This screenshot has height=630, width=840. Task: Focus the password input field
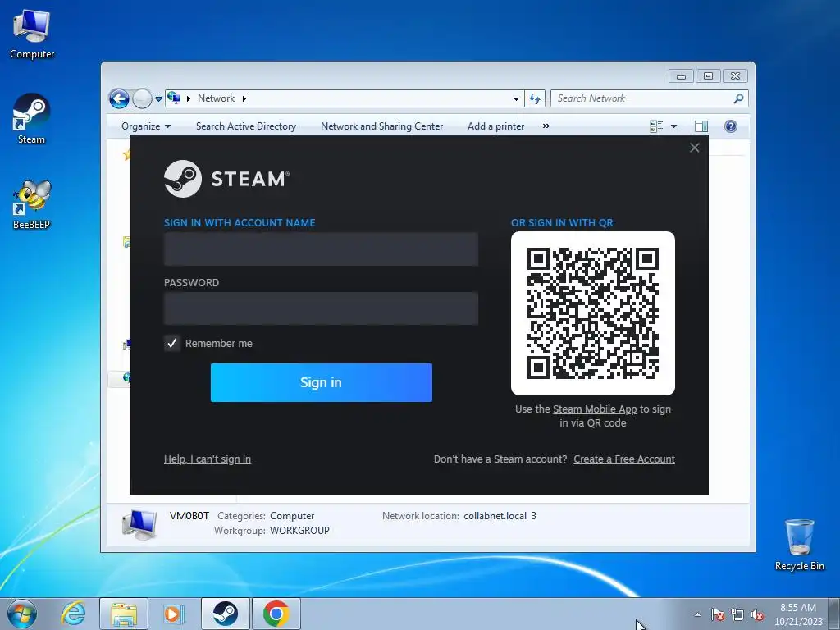[x=321, y=308]
